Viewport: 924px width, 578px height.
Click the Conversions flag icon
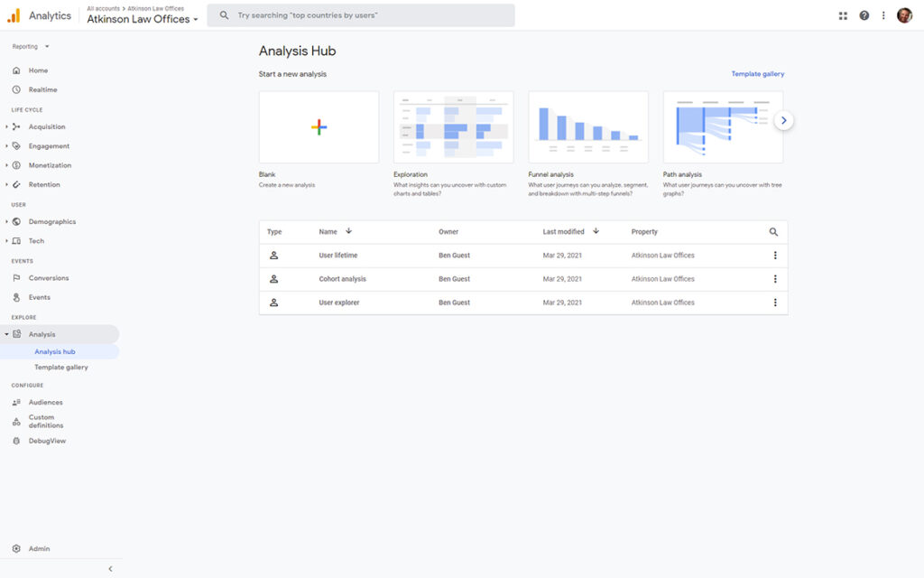16,278
